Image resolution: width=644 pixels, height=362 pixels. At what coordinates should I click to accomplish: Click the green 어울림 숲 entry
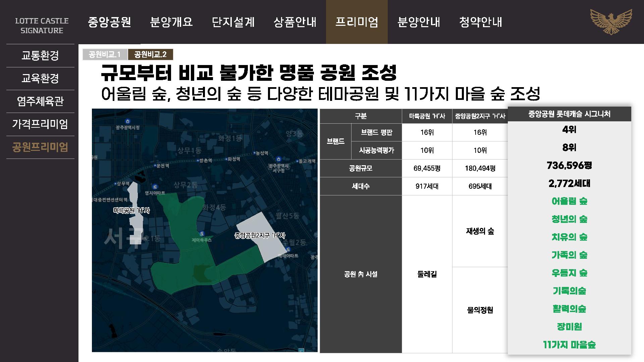[570, 201]
